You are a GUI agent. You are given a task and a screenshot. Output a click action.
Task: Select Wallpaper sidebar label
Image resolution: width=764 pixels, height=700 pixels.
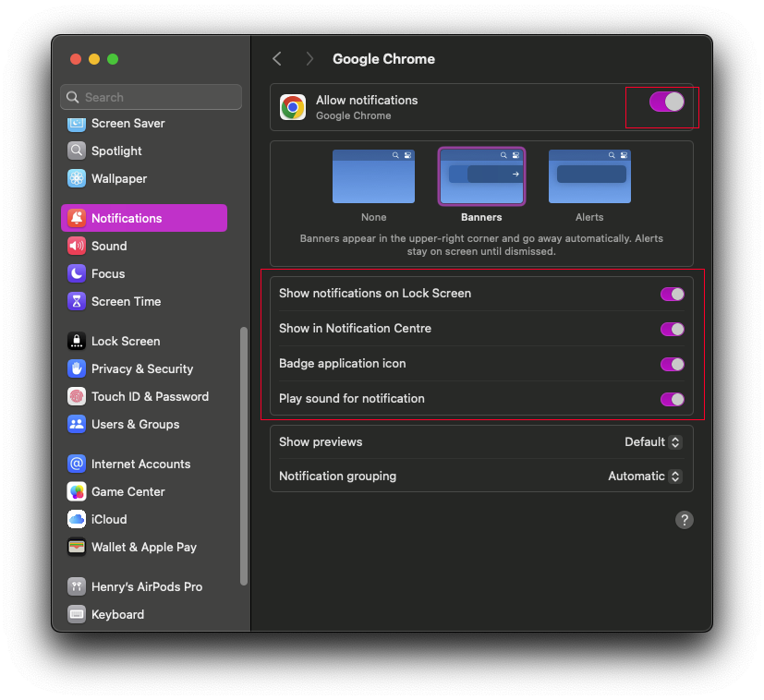(119, 179)
